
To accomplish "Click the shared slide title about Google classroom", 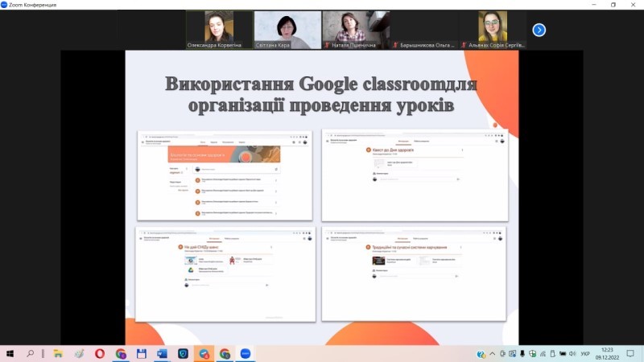I will coord(321,94).
